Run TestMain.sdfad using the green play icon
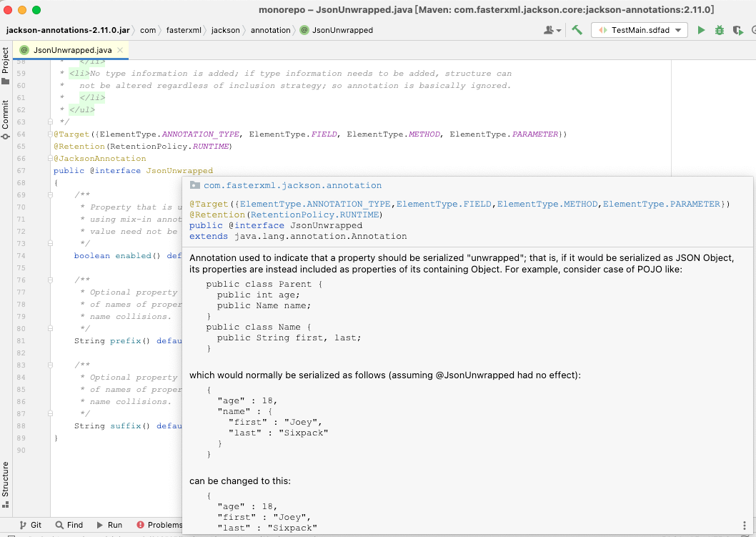 [x=702, y=30]
